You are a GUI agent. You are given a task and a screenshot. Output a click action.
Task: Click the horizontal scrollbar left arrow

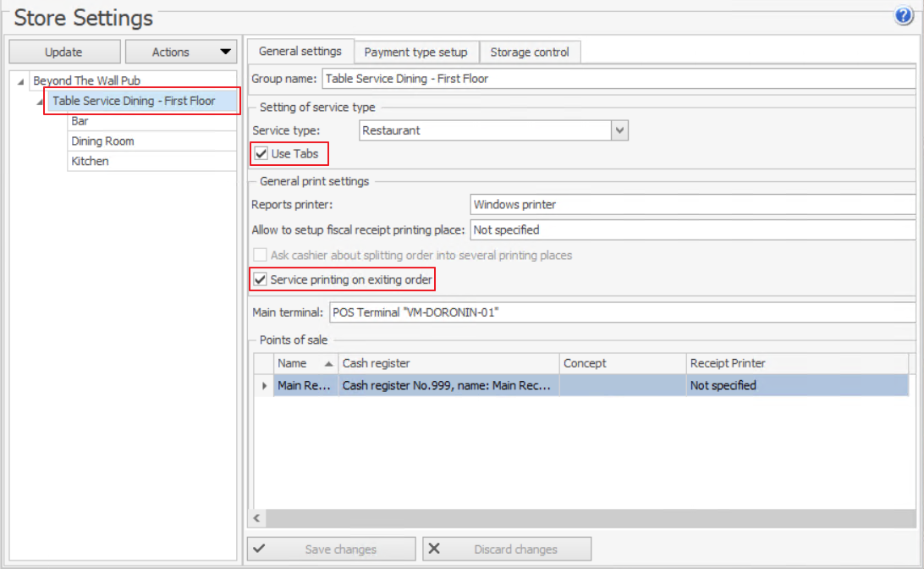257,517
